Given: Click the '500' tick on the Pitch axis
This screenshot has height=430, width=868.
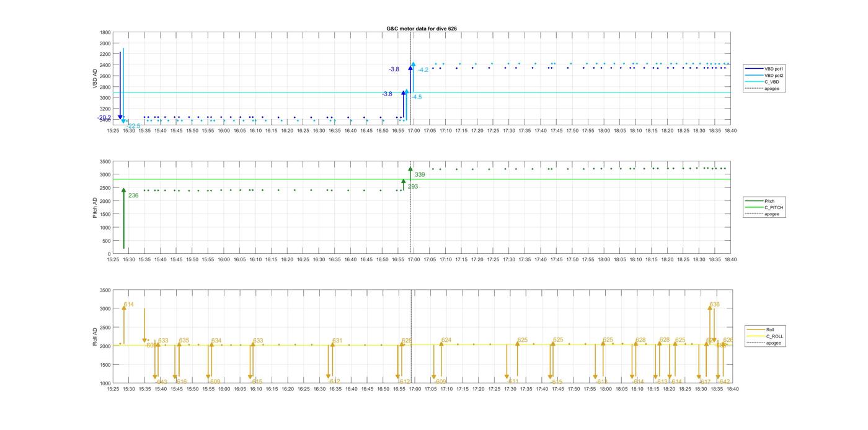Looking at the screenshot, I should tap(107, 241).
